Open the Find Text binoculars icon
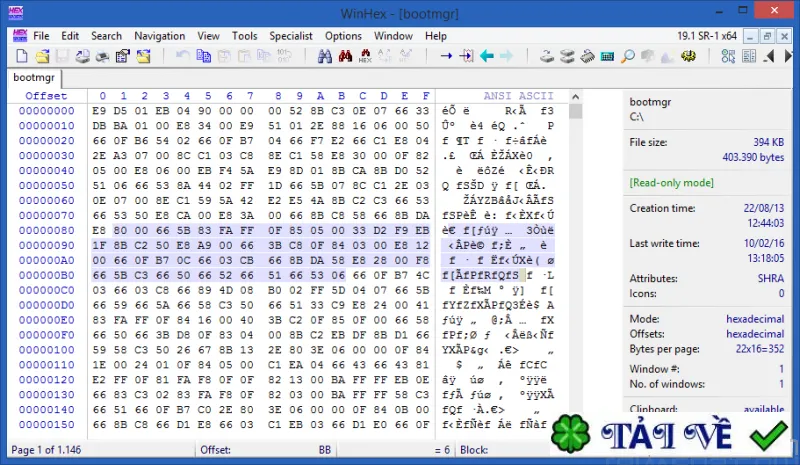 click(x=324, y=56)
